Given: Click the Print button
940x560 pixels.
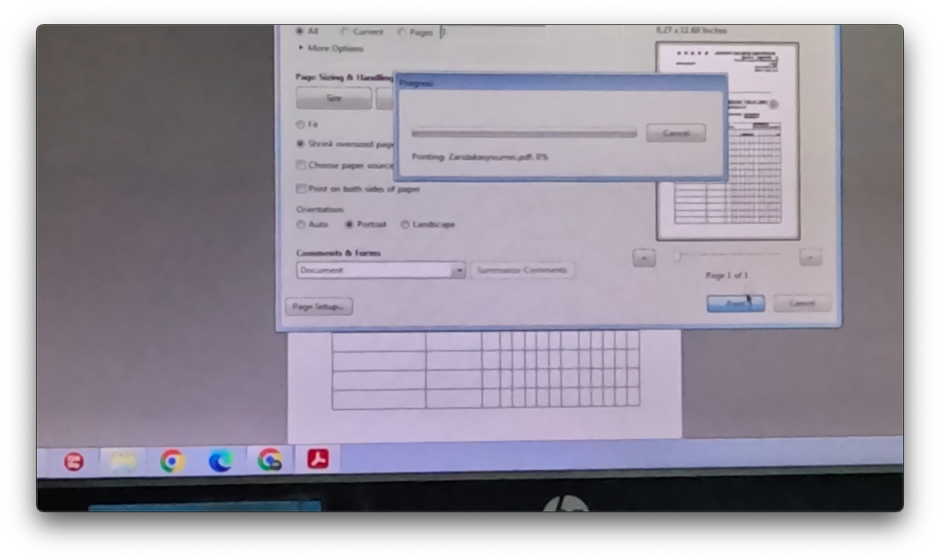Looking at the screenshot, I should [736, 303].
